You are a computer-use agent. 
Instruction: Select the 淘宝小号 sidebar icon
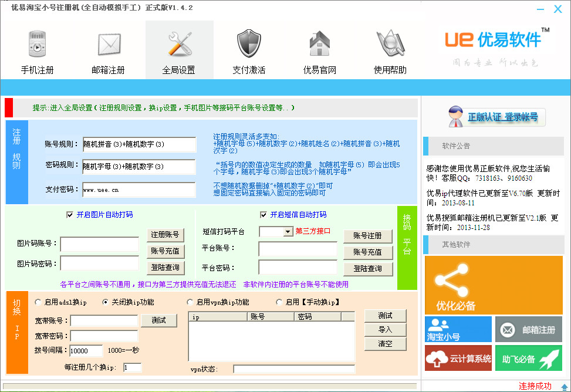coord(457,329)
